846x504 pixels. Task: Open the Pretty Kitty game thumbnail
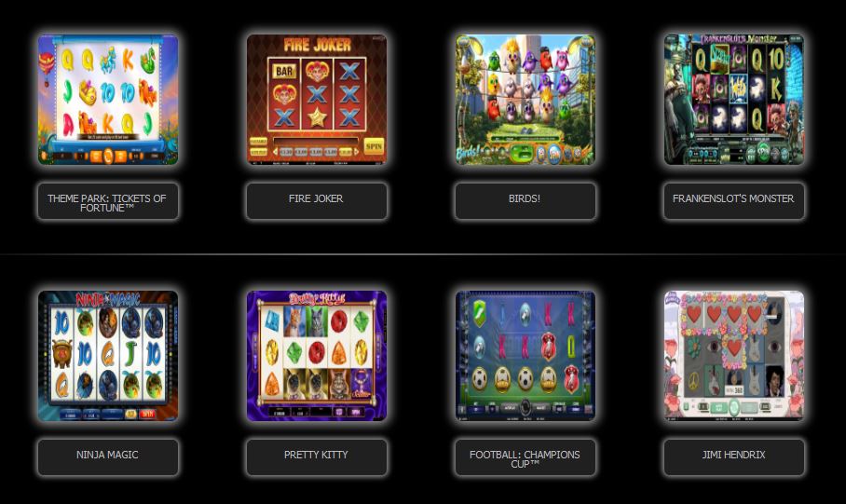click(317, 356)
